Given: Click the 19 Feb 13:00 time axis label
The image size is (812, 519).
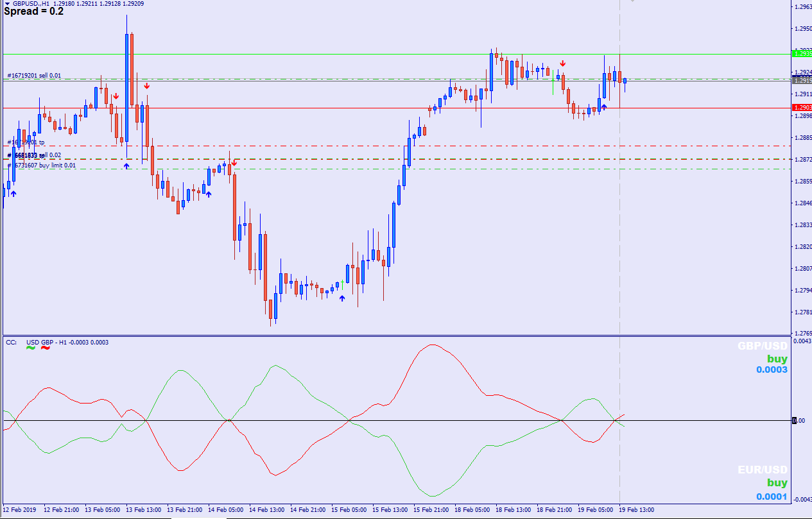Looking at the screenshot, I should pos(636,510).
